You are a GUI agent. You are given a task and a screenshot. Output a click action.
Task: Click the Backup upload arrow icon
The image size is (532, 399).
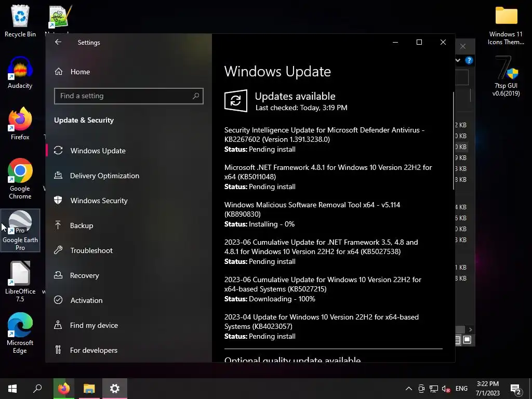pyautogui.click(x=58, y=225)
